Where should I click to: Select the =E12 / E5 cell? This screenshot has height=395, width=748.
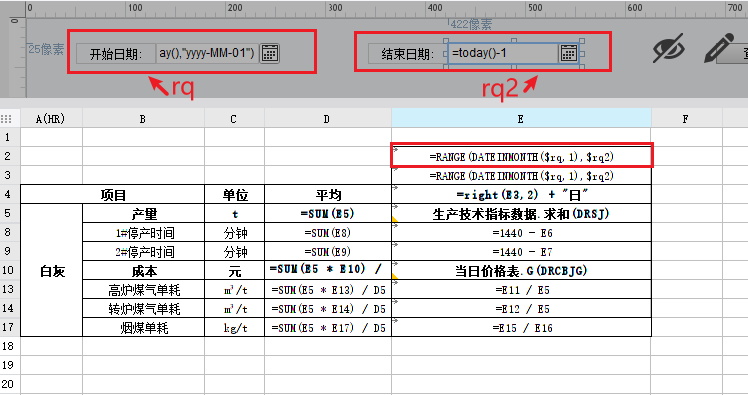(521, 309)
